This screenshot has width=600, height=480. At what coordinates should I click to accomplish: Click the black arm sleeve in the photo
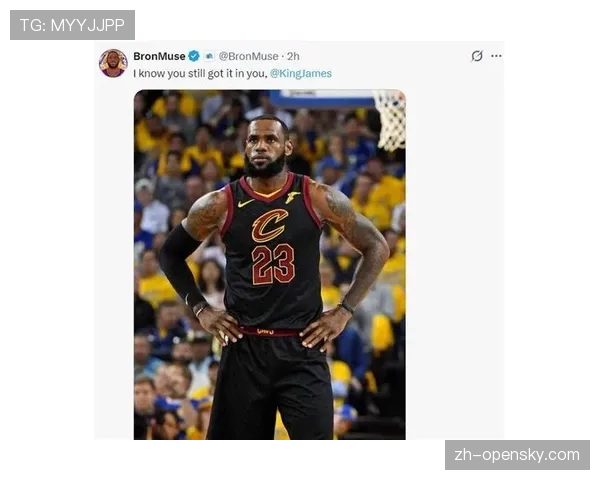[181, 266]
